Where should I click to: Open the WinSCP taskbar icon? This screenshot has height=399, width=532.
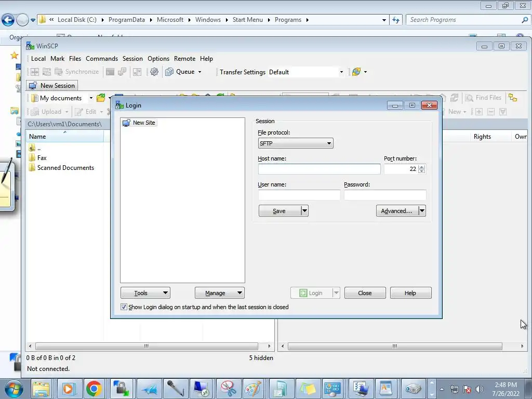coord(121,389)
